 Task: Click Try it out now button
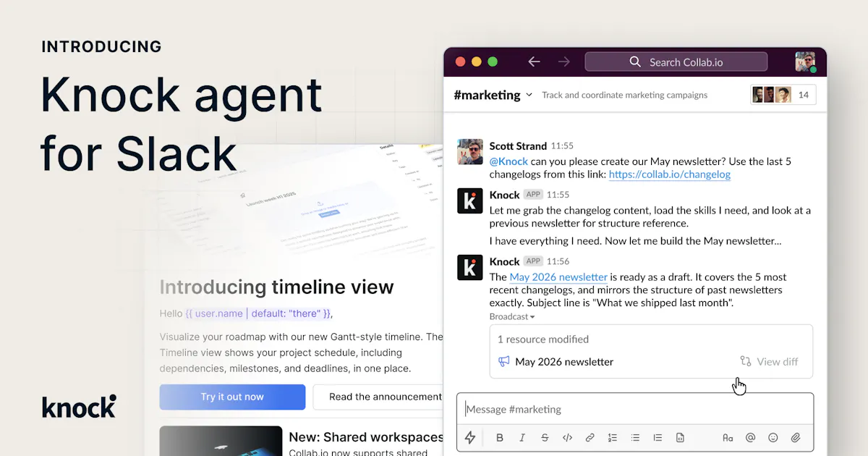232,397
